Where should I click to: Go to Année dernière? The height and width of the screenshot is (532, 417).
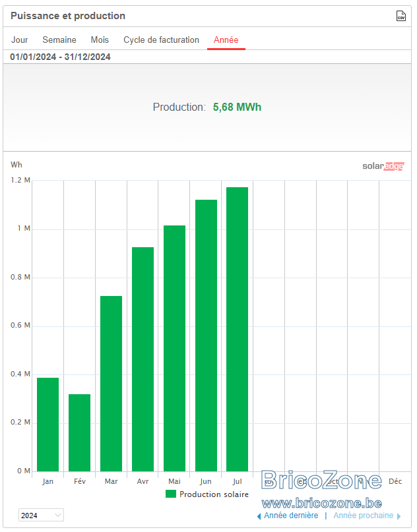pyautogui.click(x=291, y=516)
